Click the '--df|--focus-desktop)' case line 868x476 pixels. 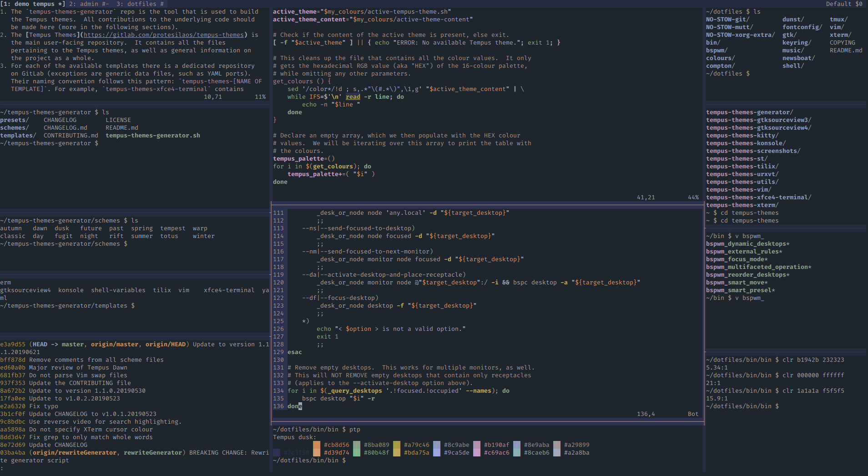click(340, 298)
